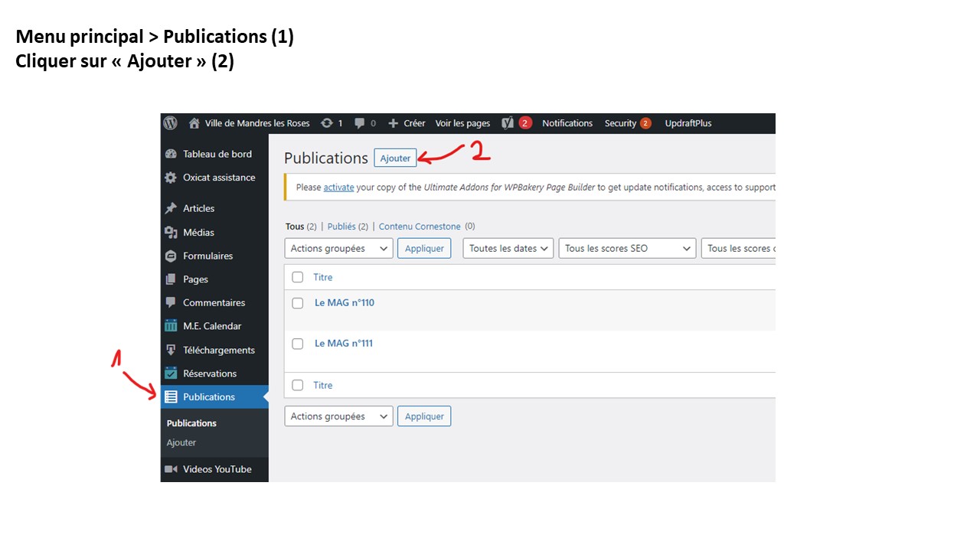Click the bottom Appliquer button
Image resolution: width=980 pixels, height=551 pixels.
424,416
